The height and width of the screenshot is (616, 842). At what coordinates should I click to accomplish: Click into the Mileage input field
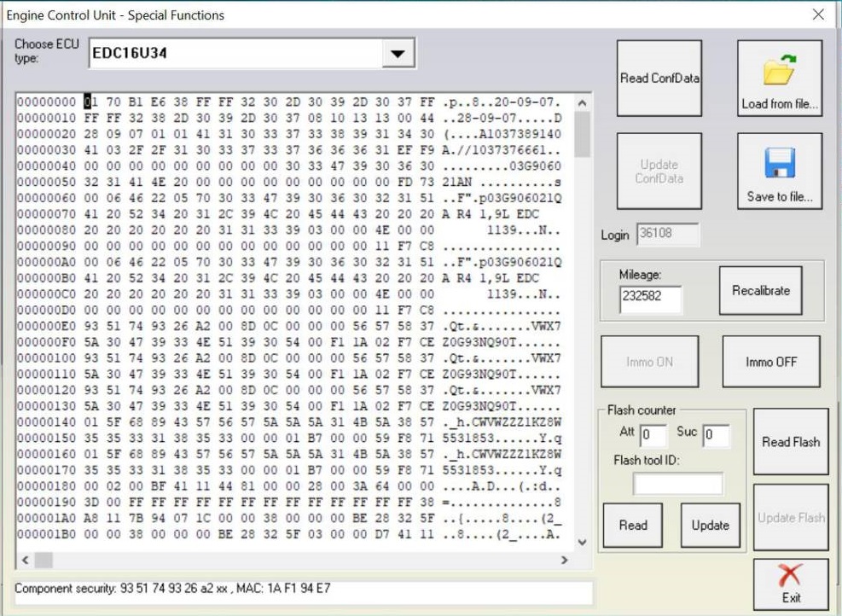(x=651, y=299)
